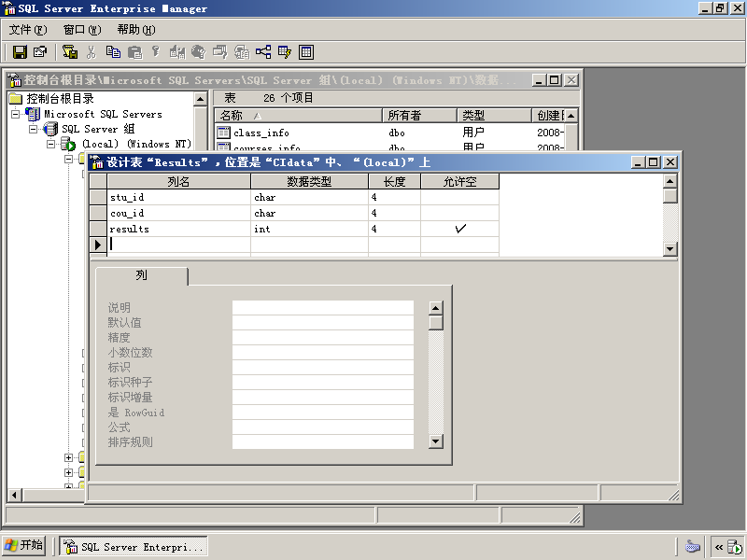Sort tables by 所有者 header
The image size is (747, 560).
(x=419, y=115)
